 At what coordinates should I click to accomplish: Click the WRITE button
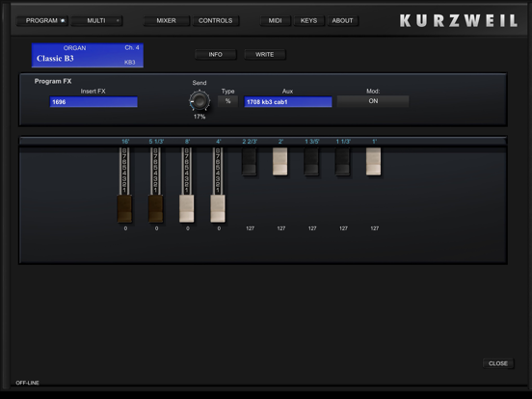coord(265,54)
